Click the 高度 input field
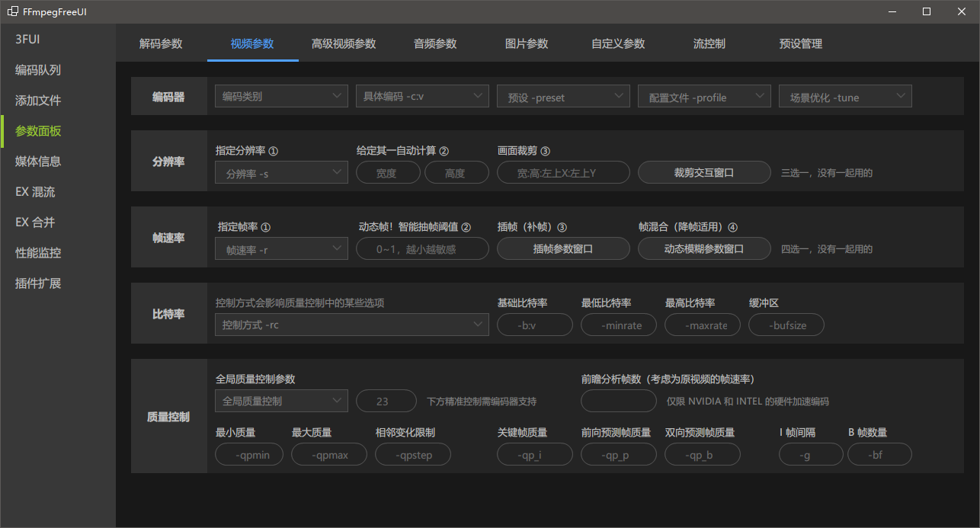The height and width of the screenshot is (528, 980). click(x=456, y=172)
